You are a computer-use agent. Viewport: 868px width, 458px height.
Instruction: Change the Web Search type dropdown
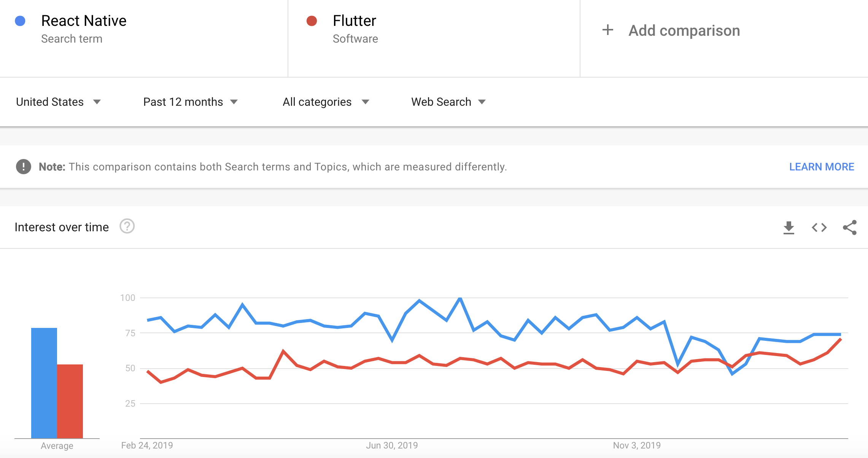click(x=448, y=102)
